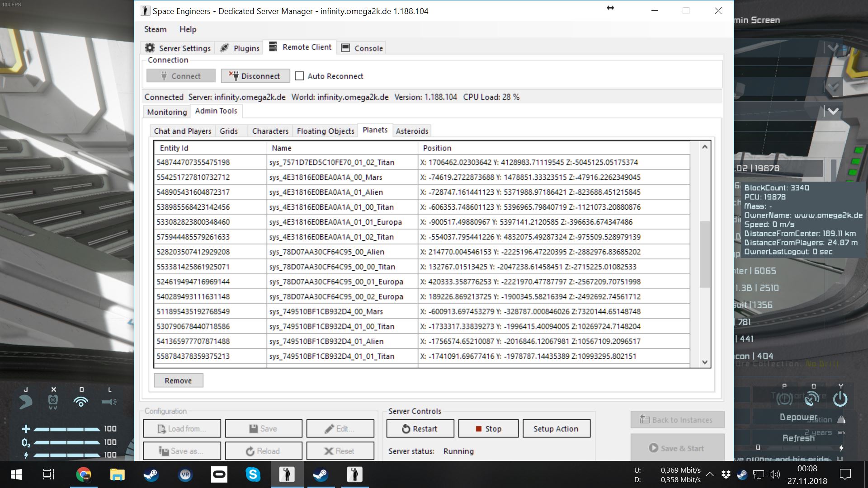Select the 4E31816E0BEA0A1A_00_Mars planet row
This screenshot has height=488, width=868.
click(x=325, y=177)
